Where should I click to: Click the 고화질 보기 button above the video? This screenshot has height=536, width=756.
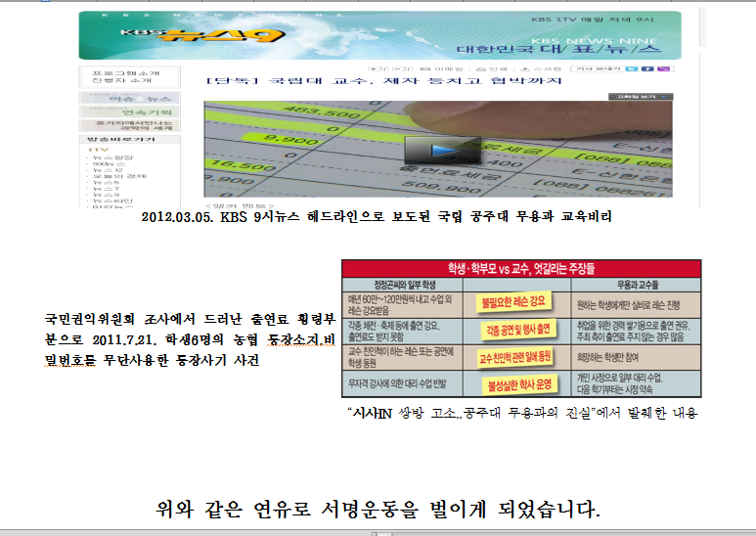coord(641,97)
